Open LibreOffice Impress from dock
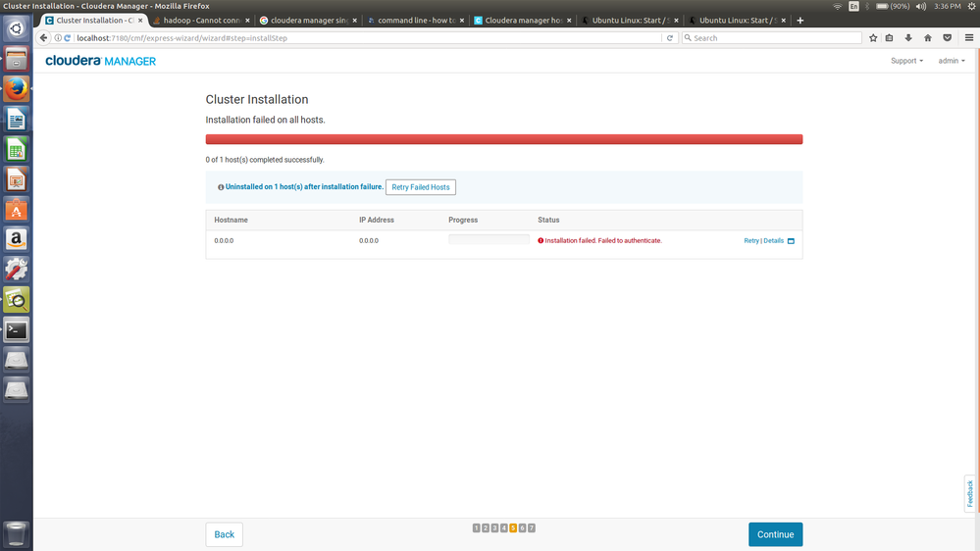This screenshot has height=551, width=980. pyautogui.click(x=17, y=179)
